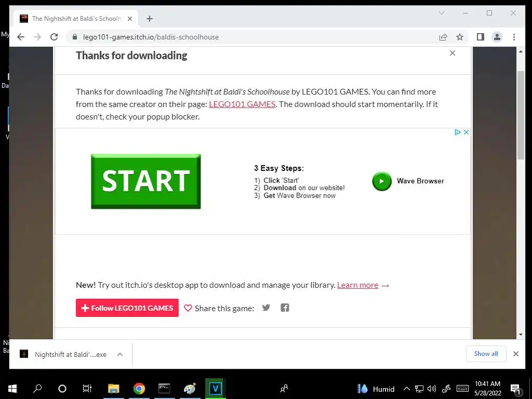Click the page vertical scrollbar thumb
532x399 pixels.
click(521, 115)
